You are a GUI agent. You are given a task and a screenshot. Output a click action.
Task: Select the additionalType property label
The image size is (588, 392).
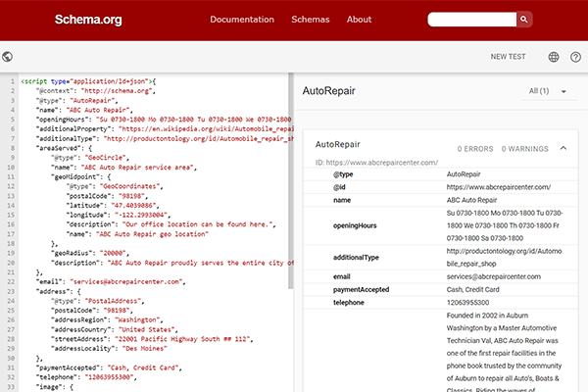click(x=356, y=258)
